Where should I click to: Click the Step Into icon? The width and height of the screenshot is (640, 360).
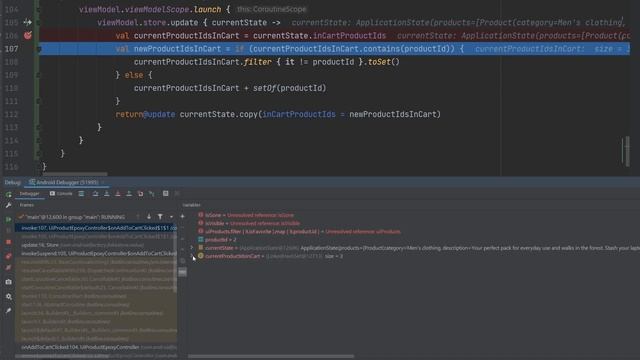click(x=107, y=194)
